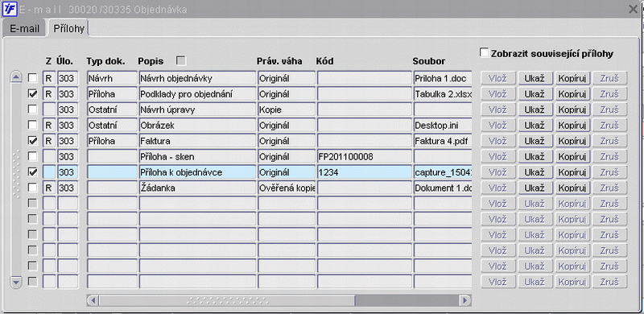Check the Obrázek row checkbox
This screenshot has width=644, height=314.
pos(32,125)
